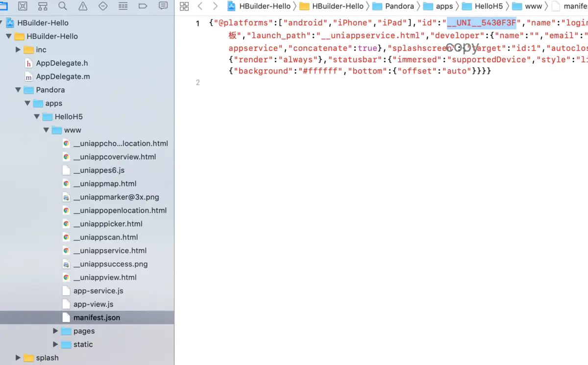This screenshot has height=365, width=588.
Task: Expand the inc folder
Action: [18, 50]
